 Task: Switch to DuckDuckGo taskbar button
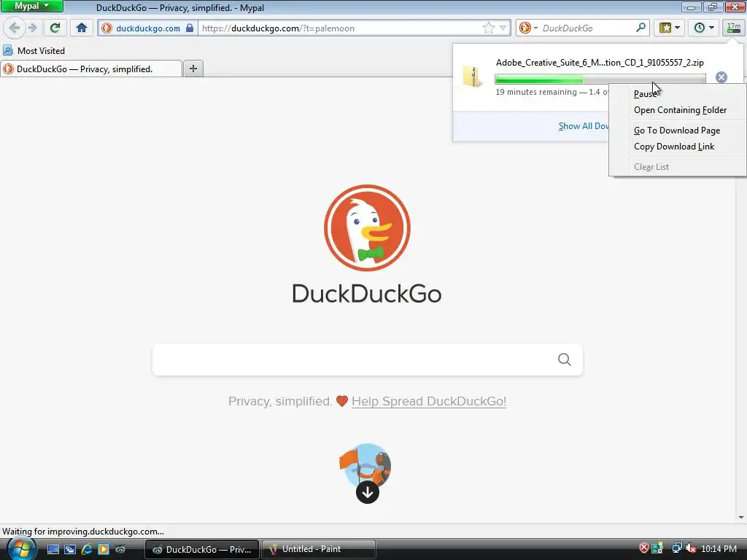click(x=202, y=549)
